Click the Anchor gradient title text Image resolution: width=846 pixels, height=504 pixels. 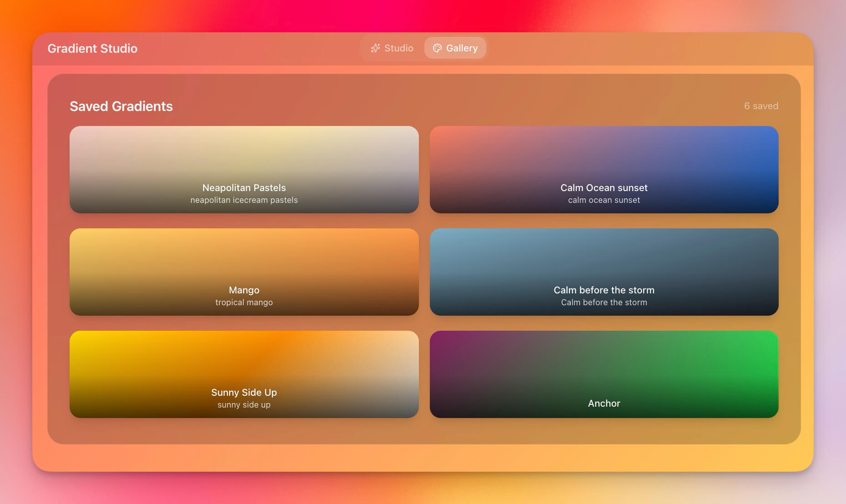604,403
